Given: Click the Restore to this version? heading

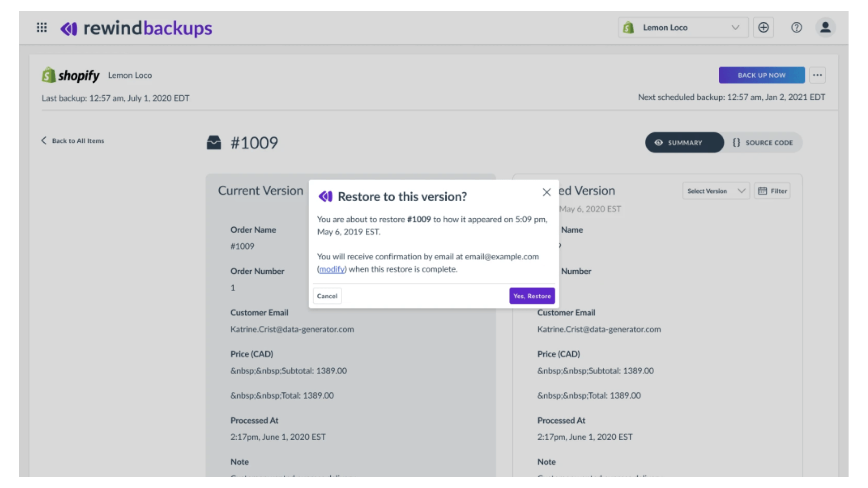Looking at the screenshot, I should tap(402, 197).
